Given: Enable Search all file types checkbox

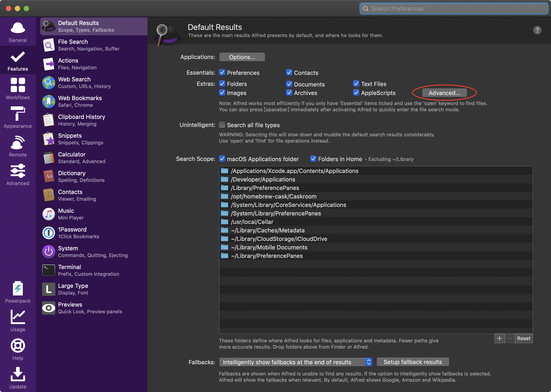Looking at the screenshot, I should (x=222, y=125).
